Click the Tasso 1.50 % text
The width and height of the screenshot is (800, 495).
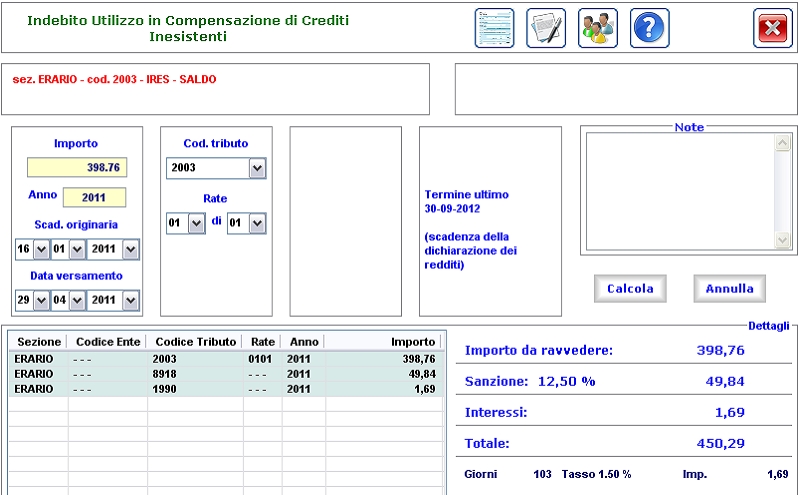pyautogui.click(x=596, y=475)
